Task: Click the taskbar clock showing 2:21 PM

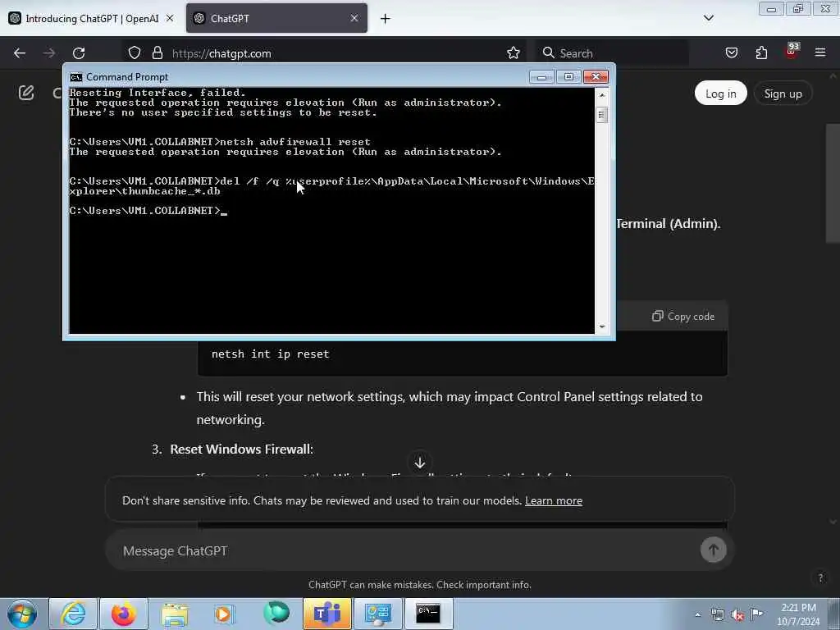Action: coord(798,614)
